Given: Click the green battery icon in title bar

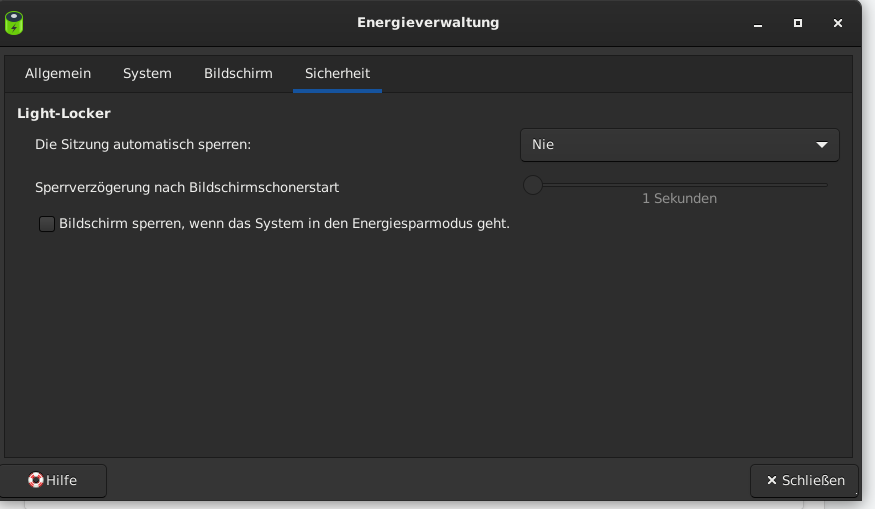Looking at the screenshot, I should pyautogui.click(x=14, y=23).
